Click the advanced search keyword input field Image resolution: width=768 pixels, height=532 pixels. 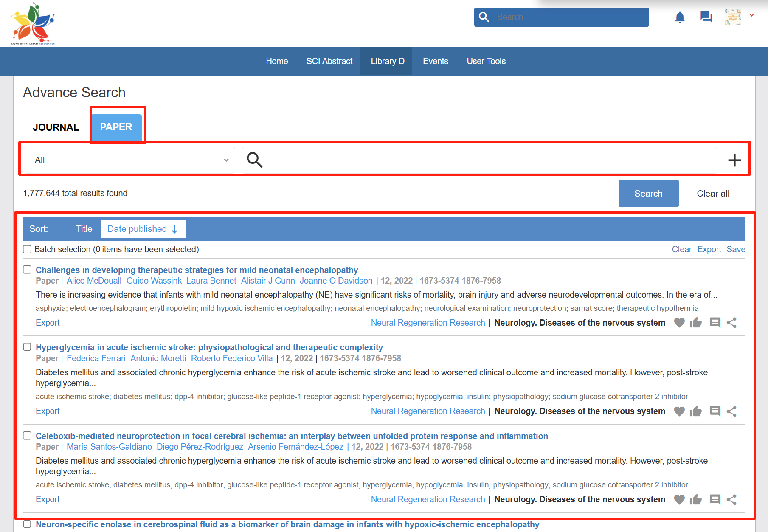[x=488, y=160]
